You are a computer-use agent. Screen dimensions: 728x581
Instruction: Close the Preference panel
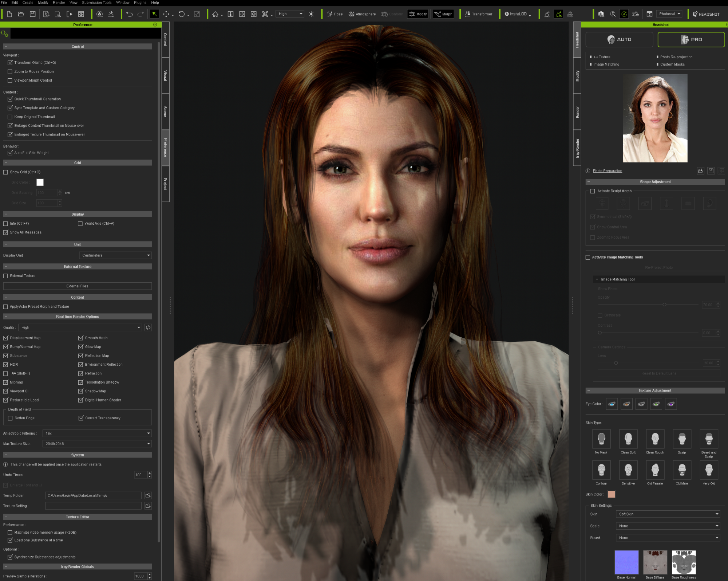155,24
